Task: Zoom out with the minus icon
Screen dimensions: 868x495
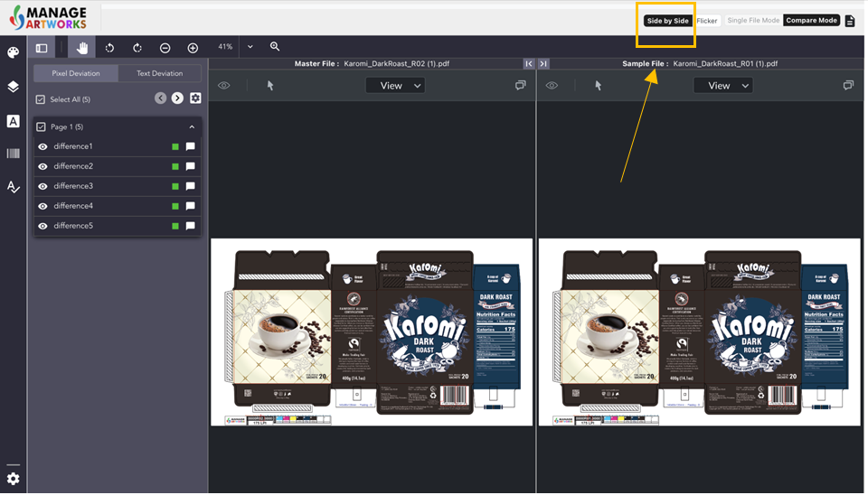Action: tap(165, 48)
